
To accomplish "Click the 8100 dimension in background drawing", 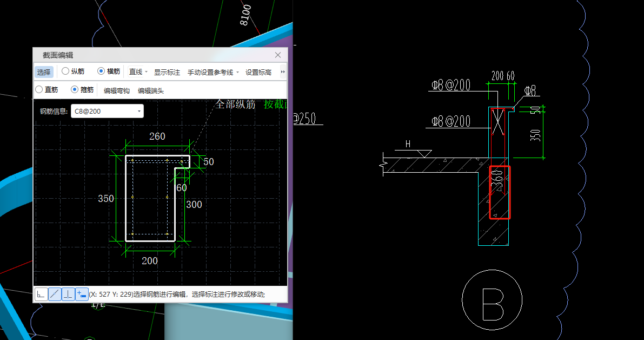I will 245,15.
